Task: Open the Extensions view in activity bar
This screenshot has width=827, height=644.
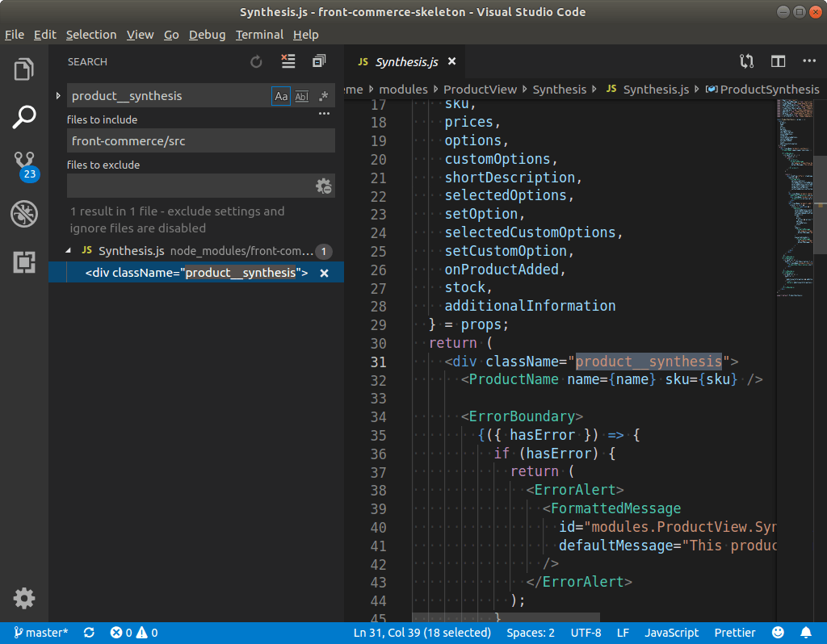Action: click(23, 261)
